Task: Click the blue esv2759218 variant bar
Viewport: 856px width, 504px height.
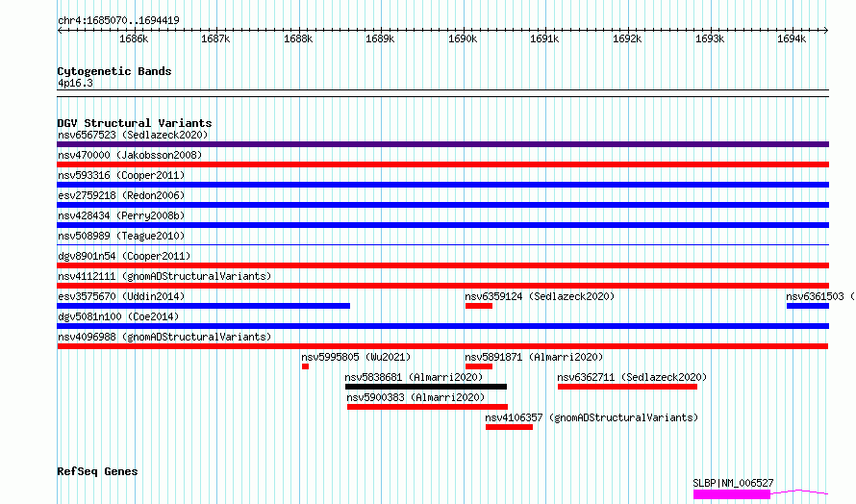Action: click(442, 205)
